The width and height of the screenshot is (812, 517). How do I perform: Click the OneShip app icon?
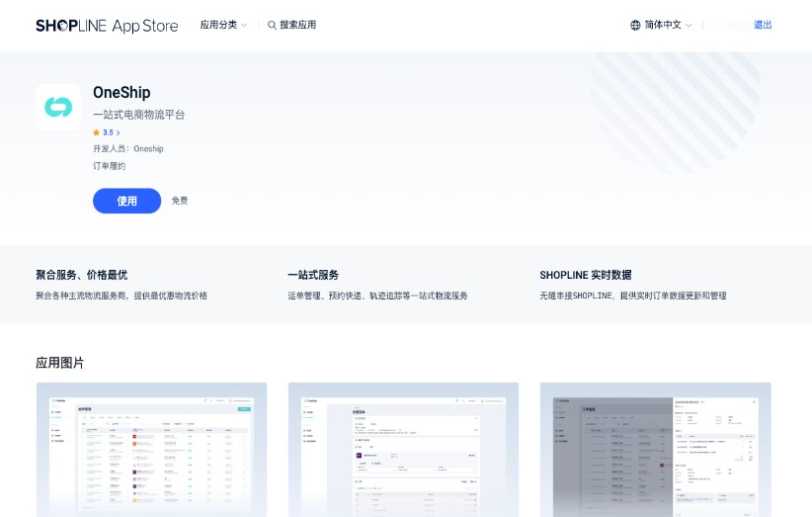click(x=58, y=107)
